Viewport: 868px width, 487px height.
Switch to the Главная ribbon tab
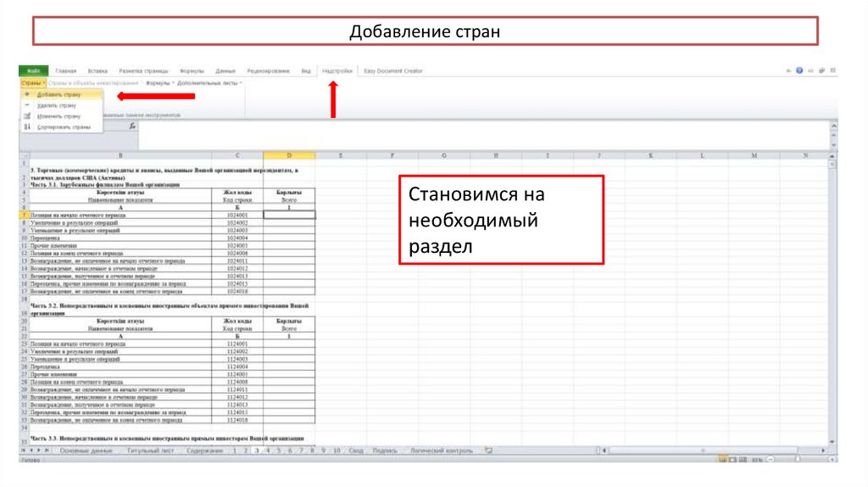tap(65, 71)
